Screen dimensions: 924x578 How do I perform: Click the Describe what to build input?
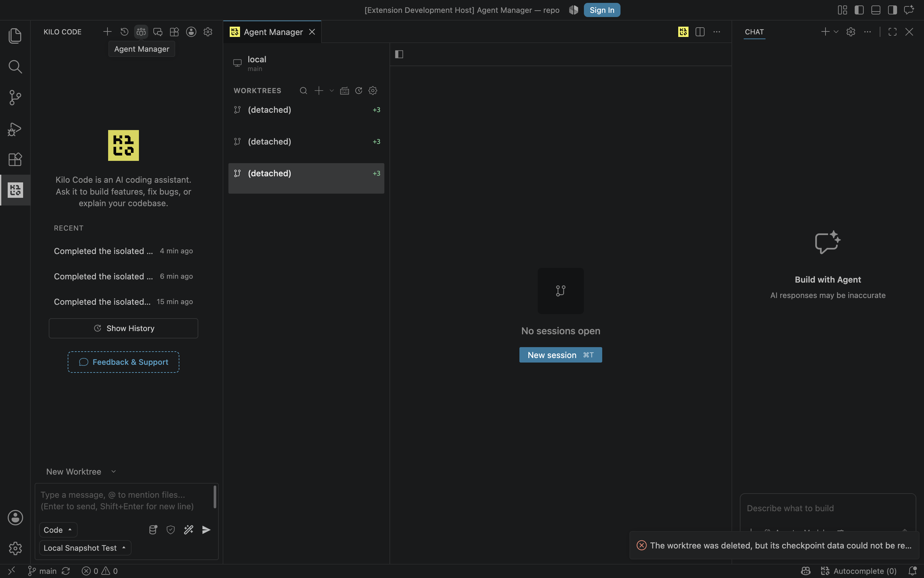828,508
